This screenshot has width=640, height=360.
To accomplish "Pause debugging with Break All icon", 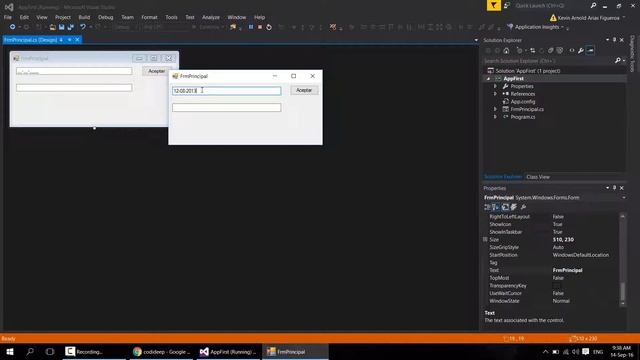I will pos(251,27).
